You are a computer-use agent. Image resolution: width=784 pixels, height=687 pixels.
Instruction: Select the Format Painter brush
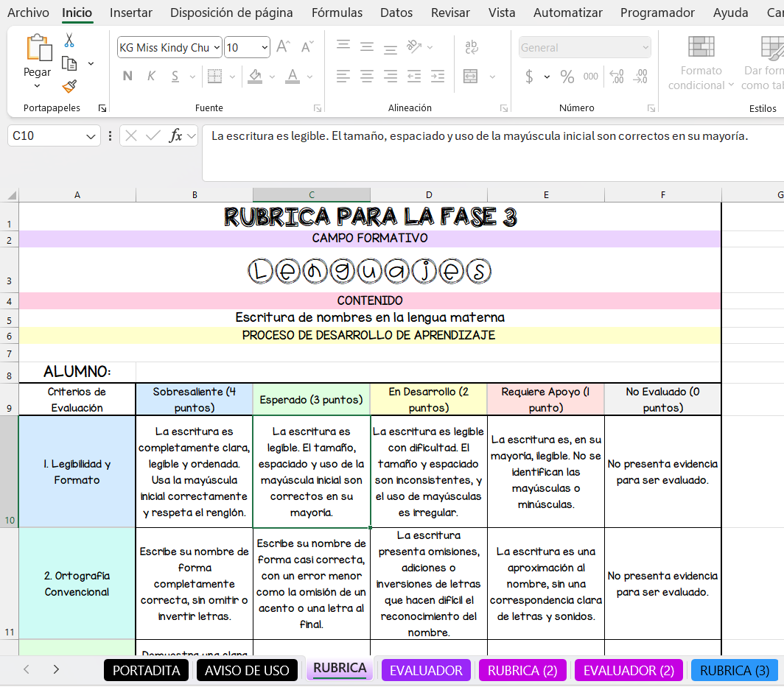(69, 87)
